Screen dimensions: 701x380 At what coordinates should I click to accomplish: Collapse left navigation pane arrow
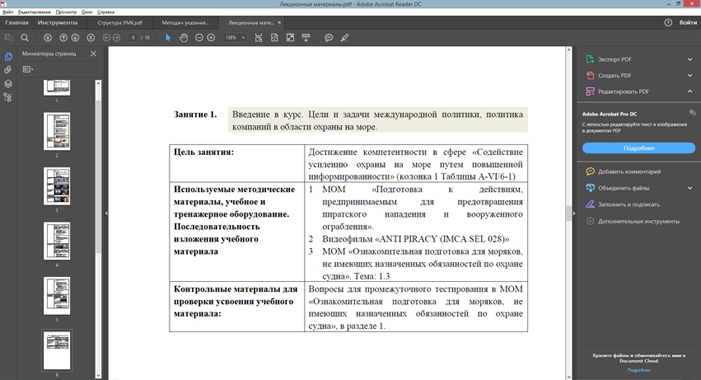(x=106, y=213)
